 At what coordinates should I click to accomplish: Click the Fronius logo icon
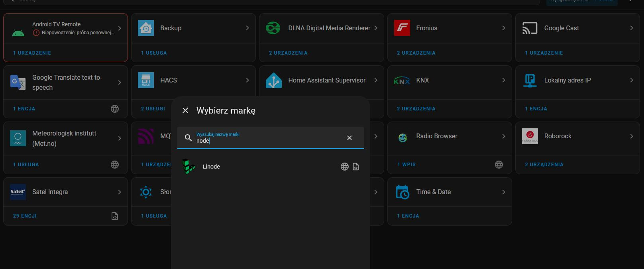pos(402,28)
